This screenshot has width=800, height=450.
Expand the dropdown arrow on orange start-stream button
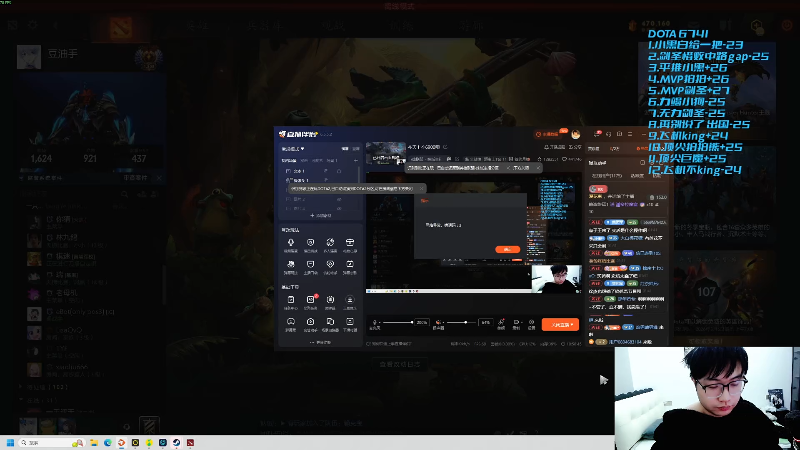click(x=572, y=324)
